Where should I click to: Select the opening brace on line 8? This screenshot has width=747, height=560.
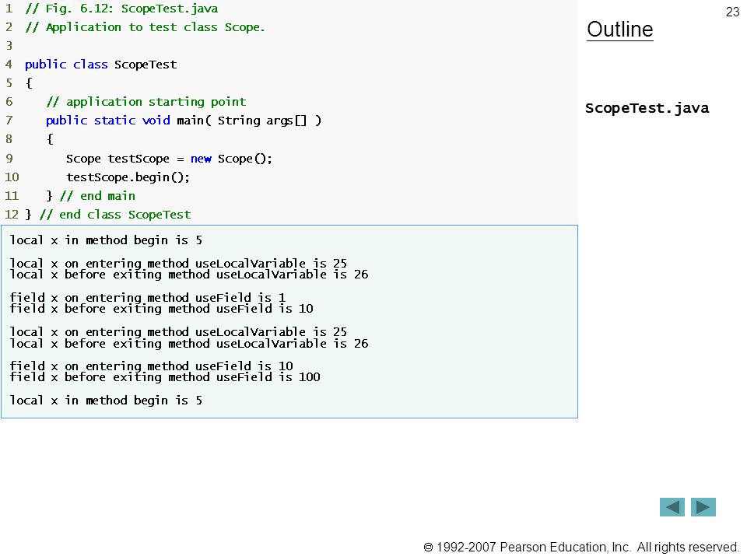pyautogui.click(x=50, y=139)
